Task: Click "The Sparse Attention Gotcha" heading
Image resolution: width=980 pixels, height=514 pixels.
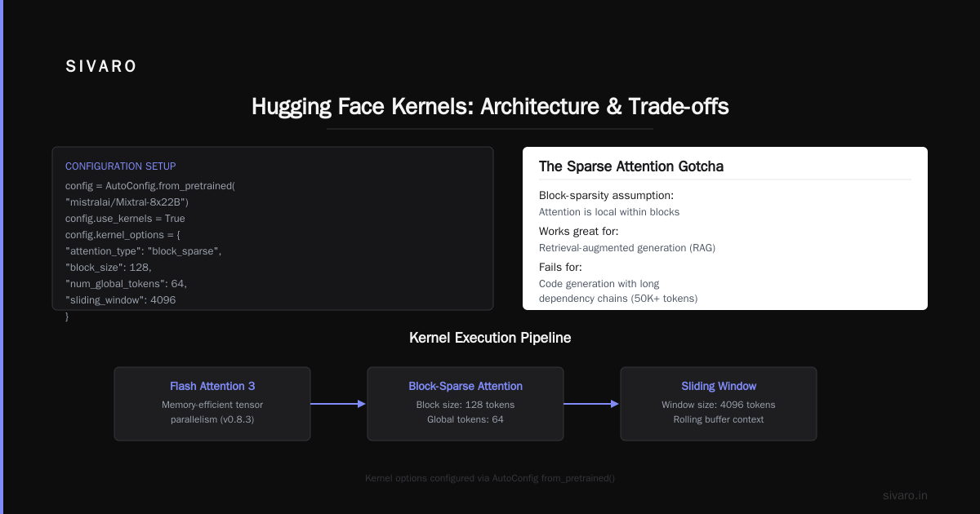Action: click(631, 166)
